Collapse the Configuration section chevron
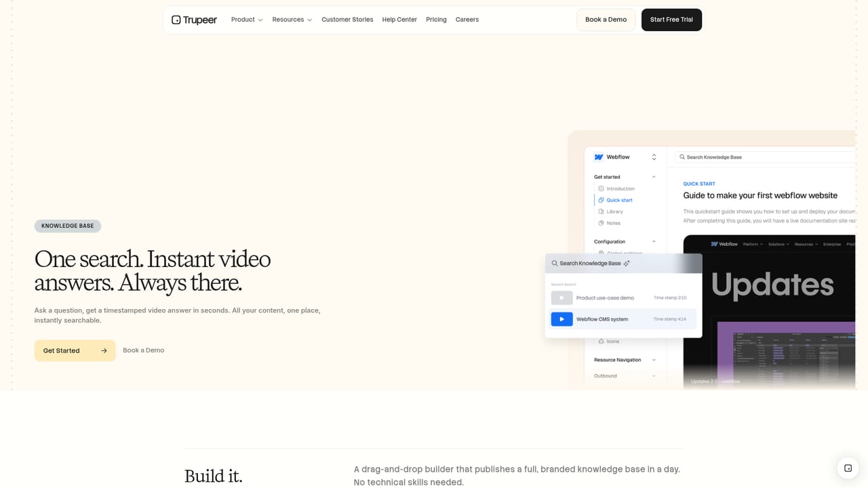Image resolution: width=868 pixels, height=488 pixels. click(654, 242)
